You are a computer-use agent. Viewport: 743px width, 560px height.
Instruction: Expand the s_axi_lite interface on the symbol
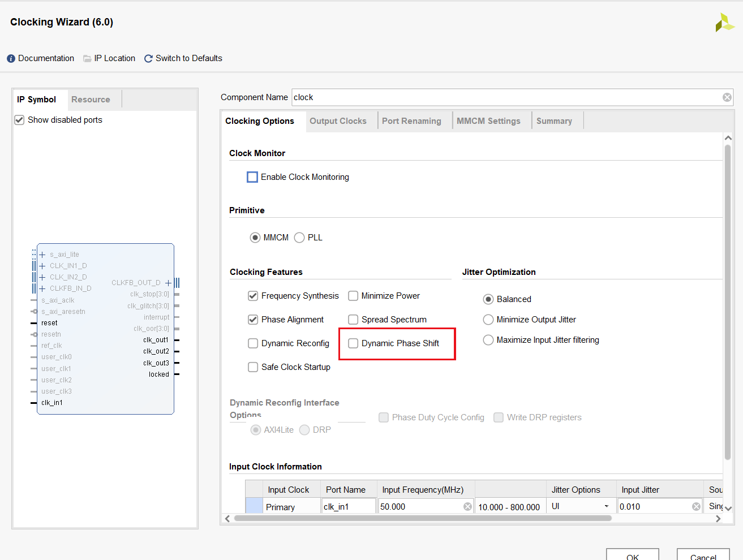point(41,254)
